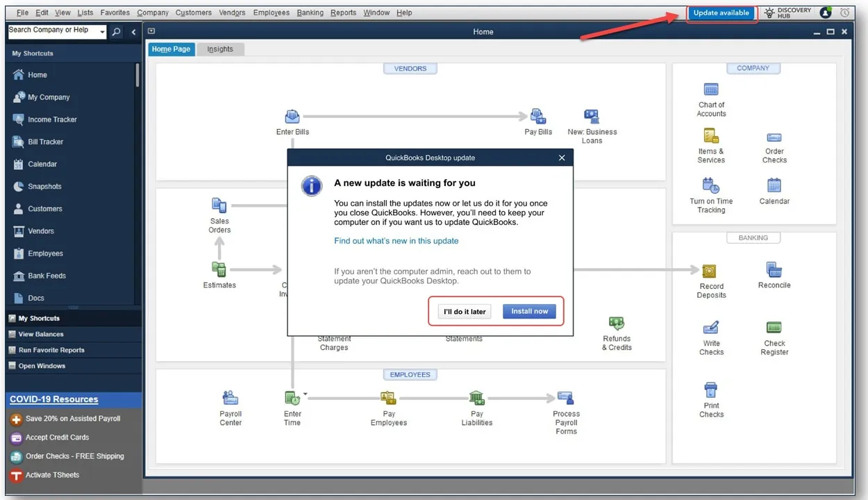
Task: Open the Check Register icon
Action: tap(774, 328)
